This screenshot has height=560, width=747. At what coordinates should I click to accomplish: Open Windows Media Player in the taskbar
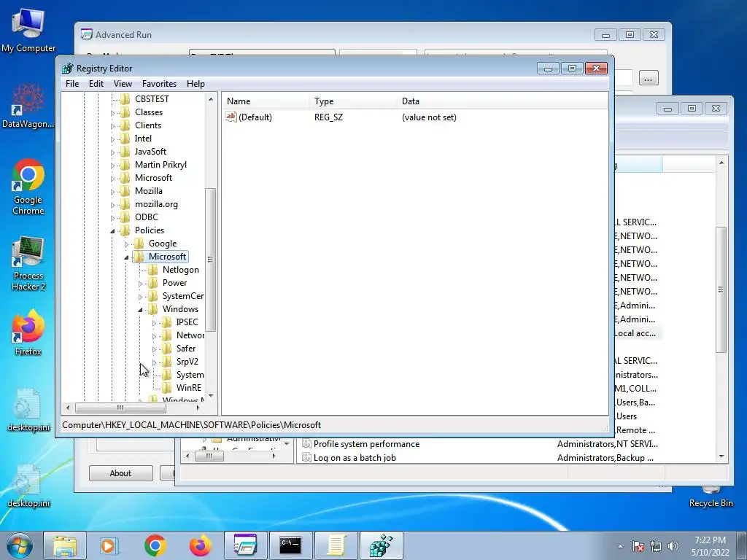click(x=109, y=545)
